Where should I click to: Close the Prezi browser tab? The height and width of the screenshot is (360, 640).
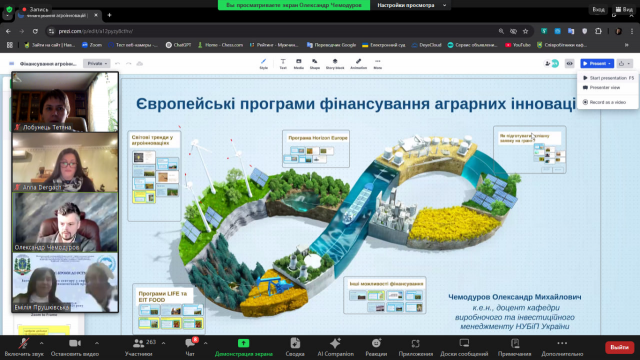tap(96, 15)
